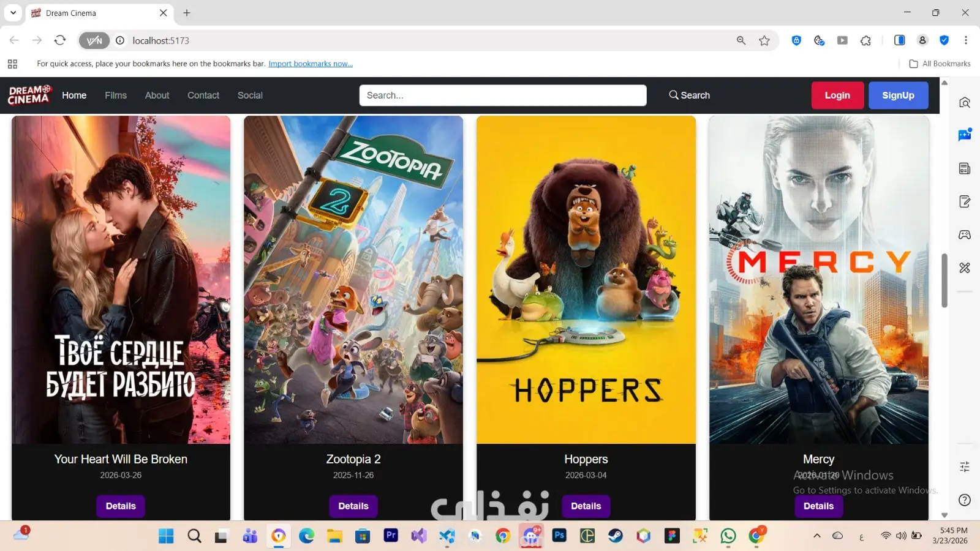This screenshot has height=551, width=980.
Task: Open the sidebar news feed icon
Action: (x=965, y=168)
